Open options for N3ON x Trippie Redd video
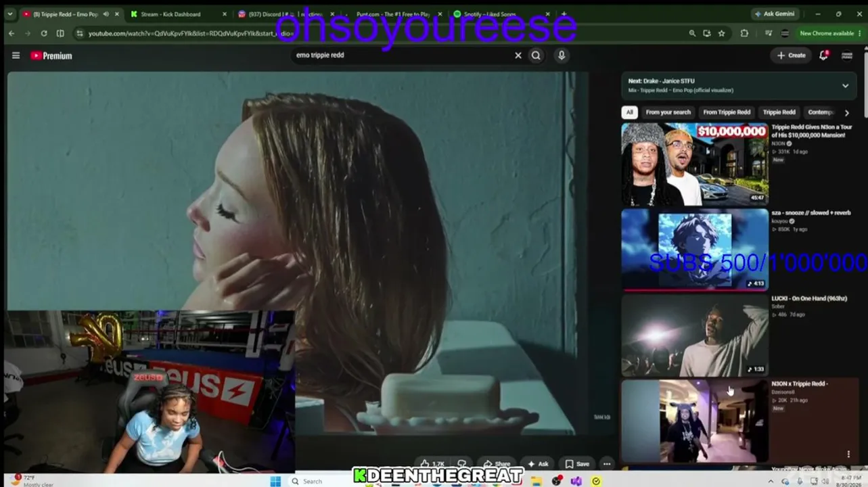This screenshot has height=487, width=868. pos(848,455)
